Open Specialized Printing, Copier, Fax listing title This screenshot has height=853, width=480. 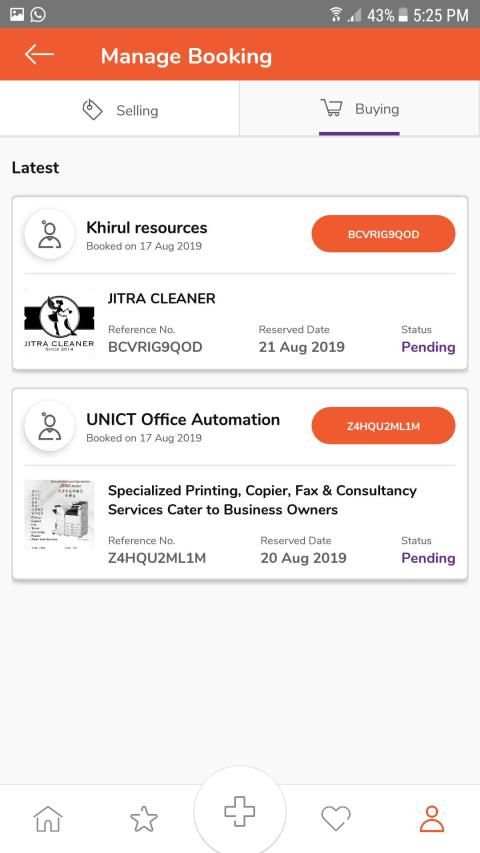coord(262,500)
